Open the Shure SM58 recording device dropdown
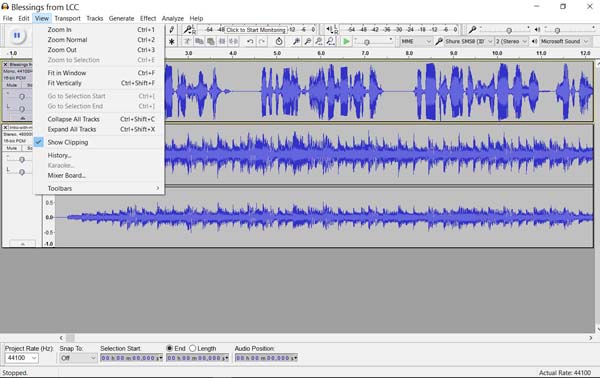The image size is (600, 378). [x=469, y=41]
